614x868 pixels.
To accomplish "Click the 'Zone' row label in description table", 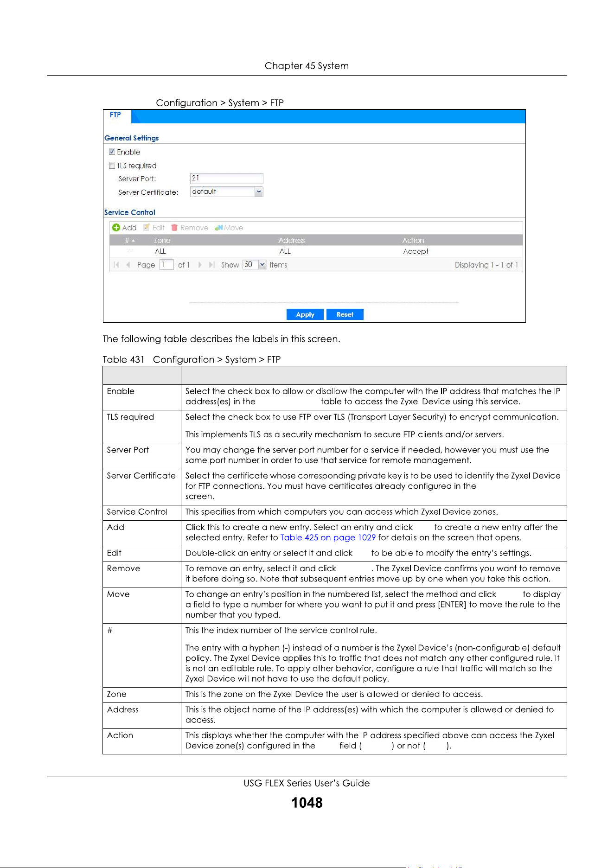I will [117, 694].
